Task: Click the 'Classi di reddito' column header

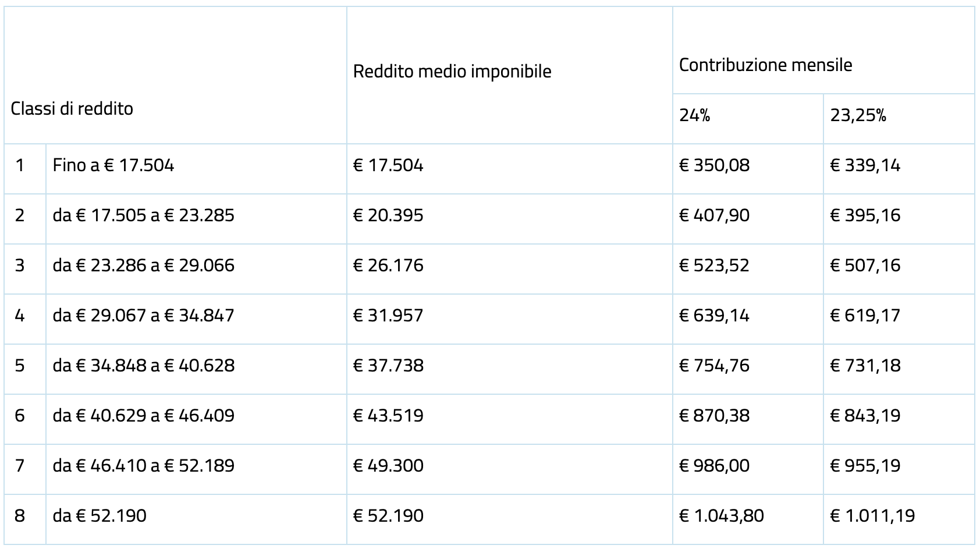Action: tap(72, 109)
